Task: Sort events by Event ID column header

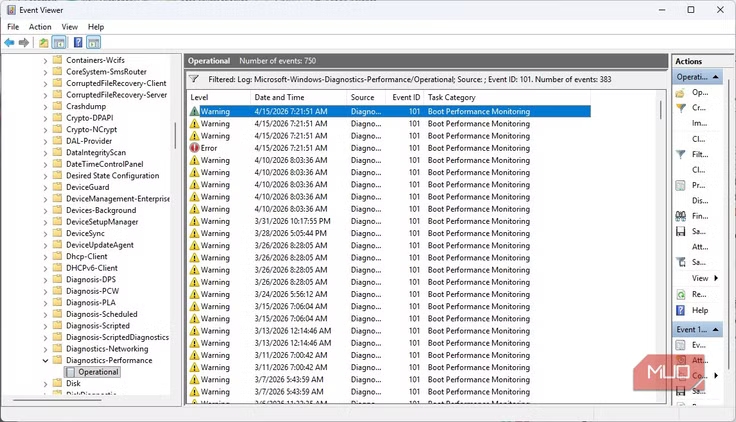Action: click(406, 97)
